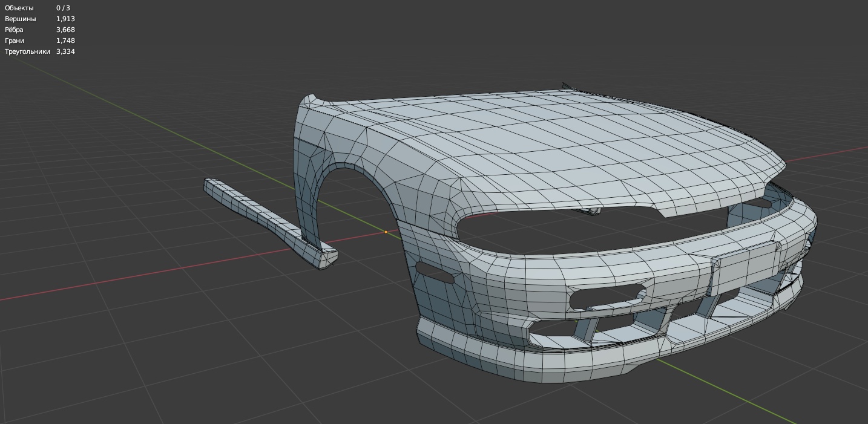Click the orange object origin point
The height and width of the screenshot is (424, 868).
pyautogui.click(x=386, y=232)
